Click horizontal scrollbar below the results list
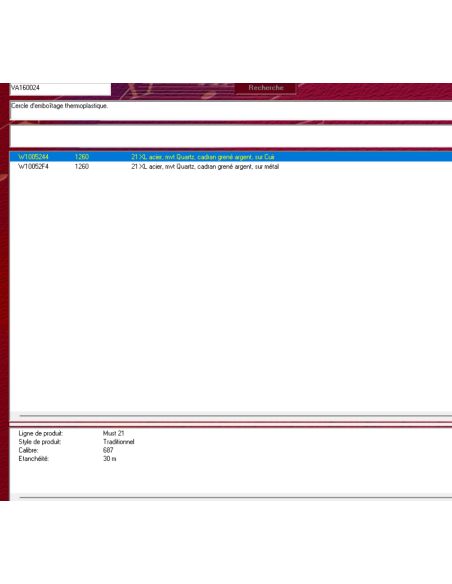This screenshot has height=584, width=452. point(231,416)
